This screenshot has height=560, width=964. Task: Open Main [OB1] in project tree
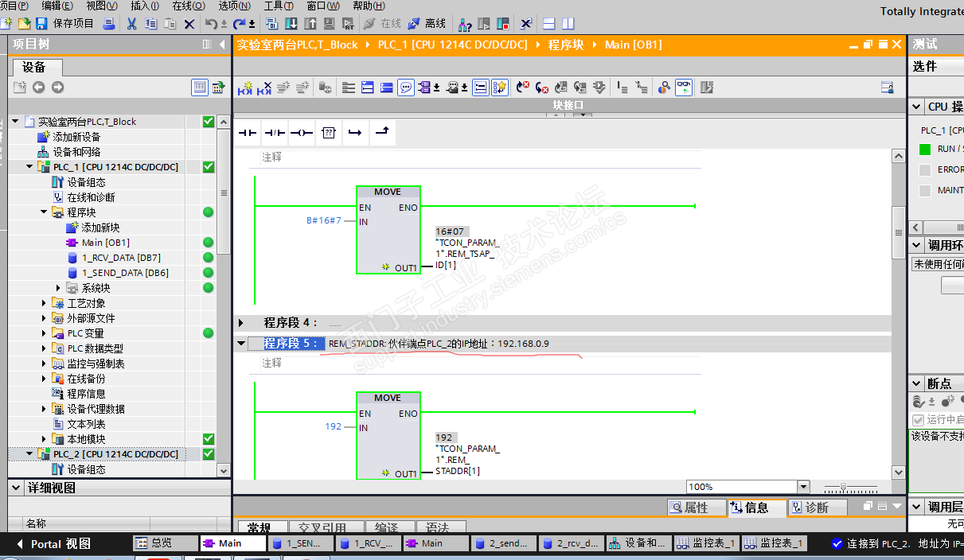(105, 243)
